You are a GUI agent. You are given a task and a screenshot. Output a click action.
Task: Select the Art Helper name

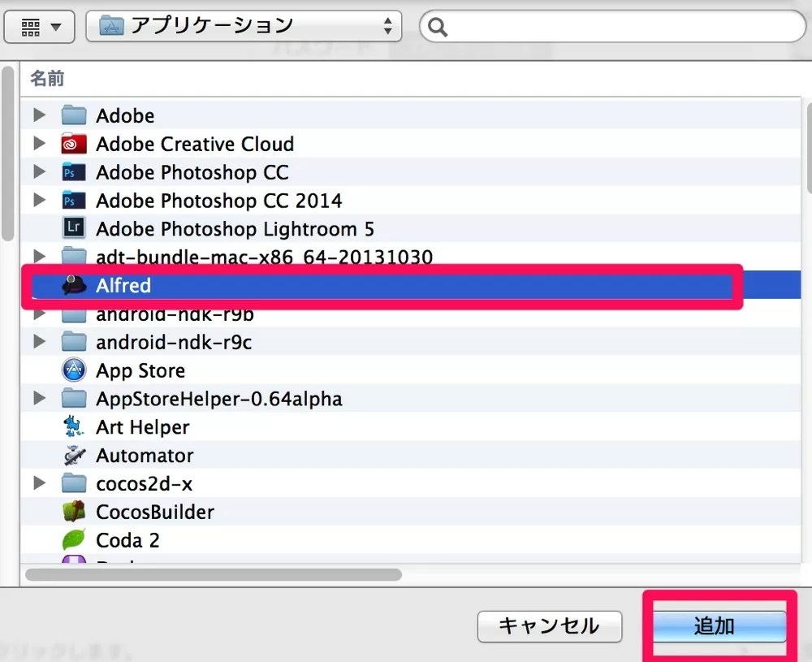point(142,427)
